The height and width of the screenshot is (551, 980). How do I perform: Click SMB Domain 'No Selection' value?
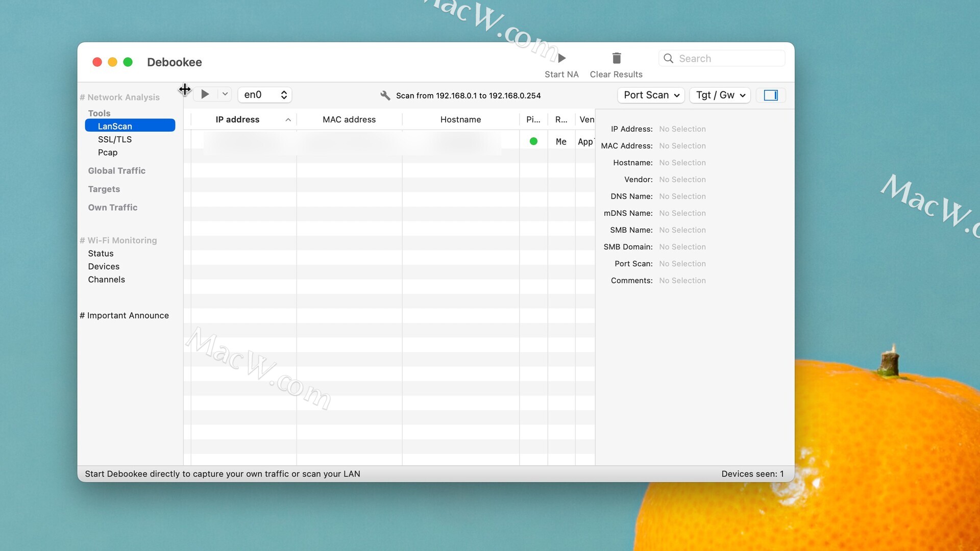pyautogui.click(x=682, y=247)
